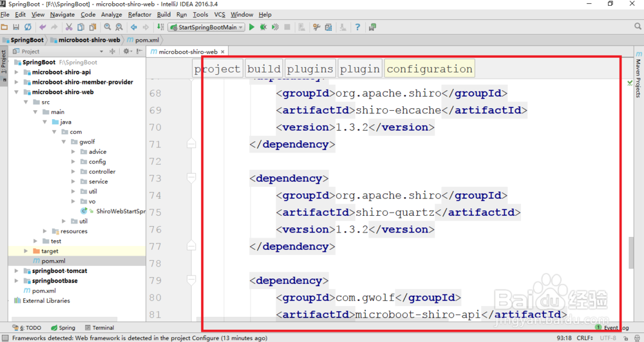
Task: Open Settings via wrench icon
Action: (317, 27)
